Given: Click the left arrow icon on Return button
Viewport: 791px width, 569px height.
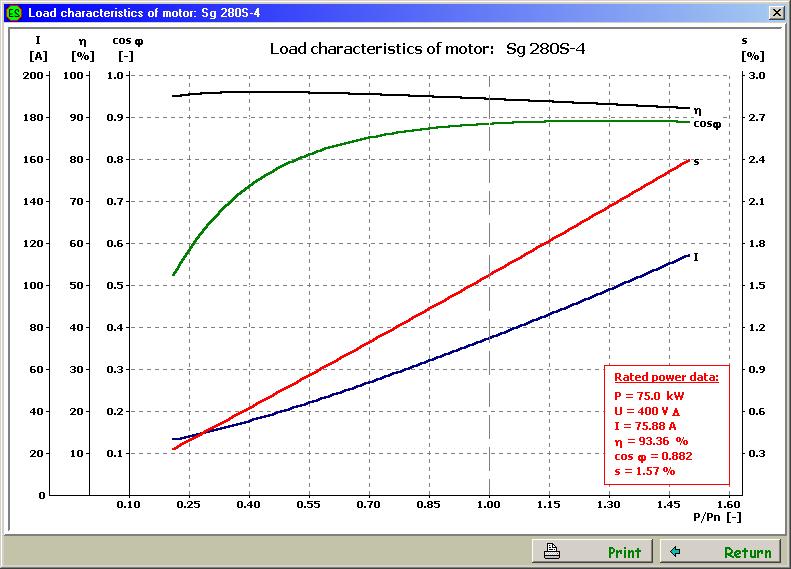Looking at the screenshot, I should (675, 551).
